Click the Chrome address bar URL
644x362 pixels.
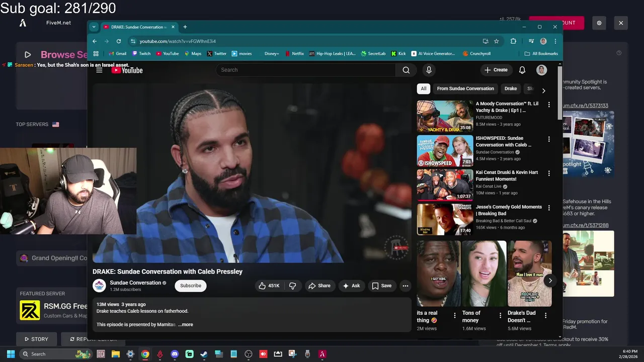point(178,41)
